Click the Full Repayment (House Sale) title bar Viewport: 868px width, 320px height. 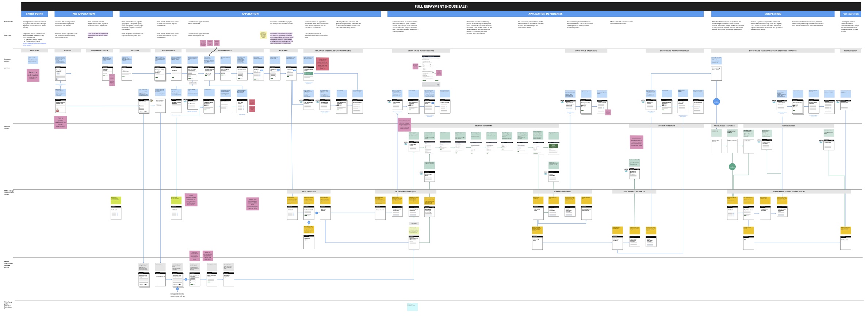(441, 6)
